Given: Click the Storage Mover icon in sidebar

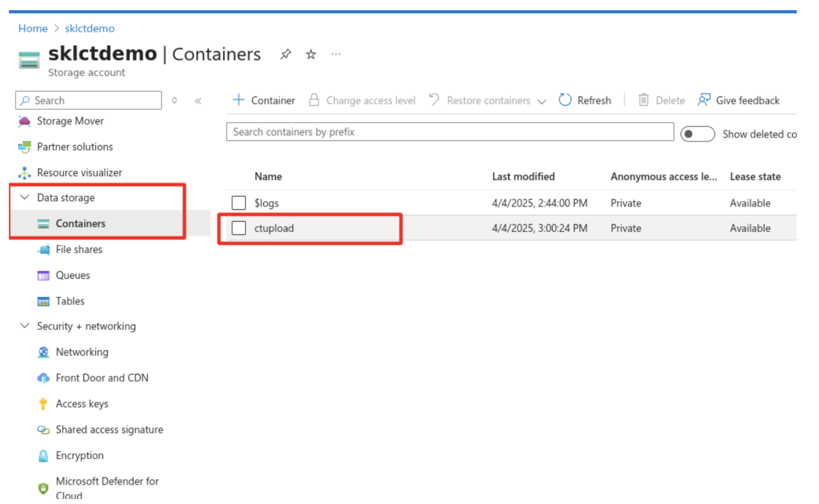Looking at the screenshot, I should [x=25, y=121].
